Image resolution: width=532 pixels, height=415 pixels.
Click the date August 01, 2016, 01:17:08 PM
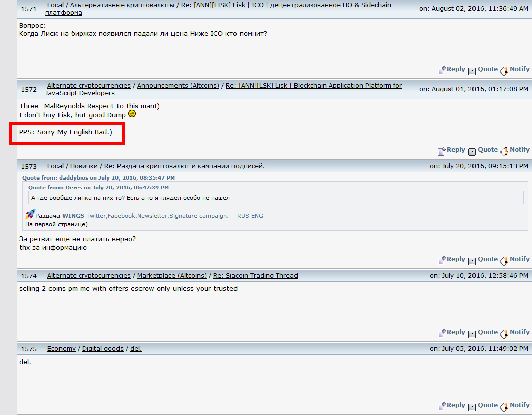(480, 89)
